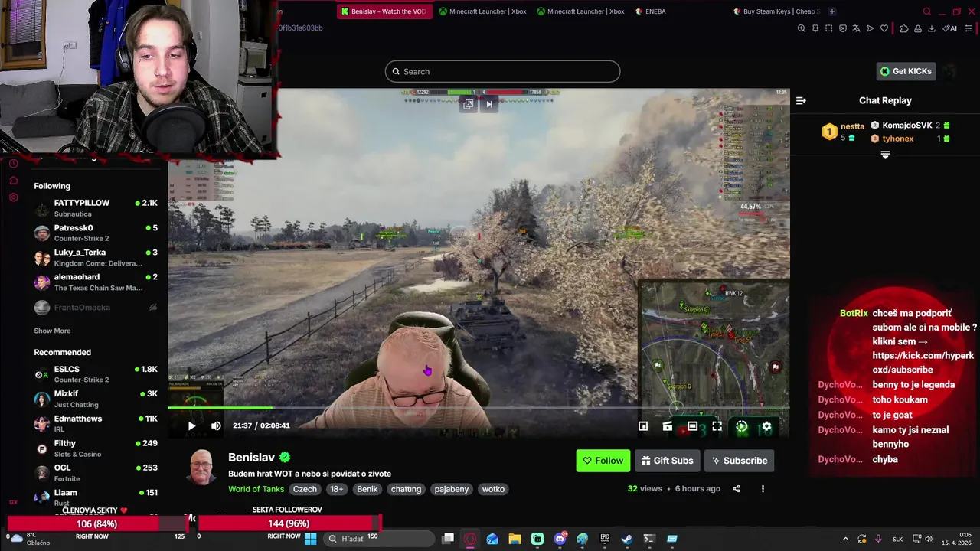980x551 pixels.
Task: Open video player settings gear
Action: coord(766,426)
